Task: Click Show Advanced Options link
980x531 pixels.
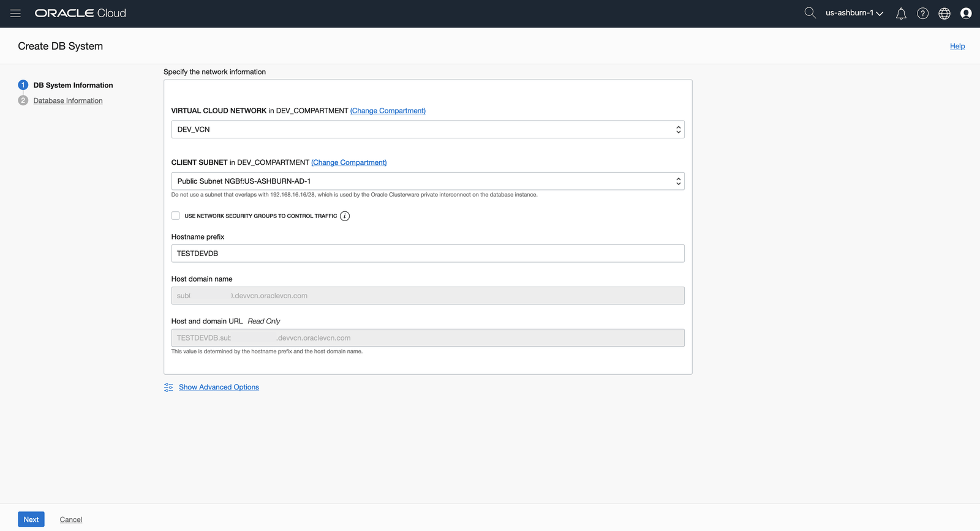Action: click(x=219, y=387)
